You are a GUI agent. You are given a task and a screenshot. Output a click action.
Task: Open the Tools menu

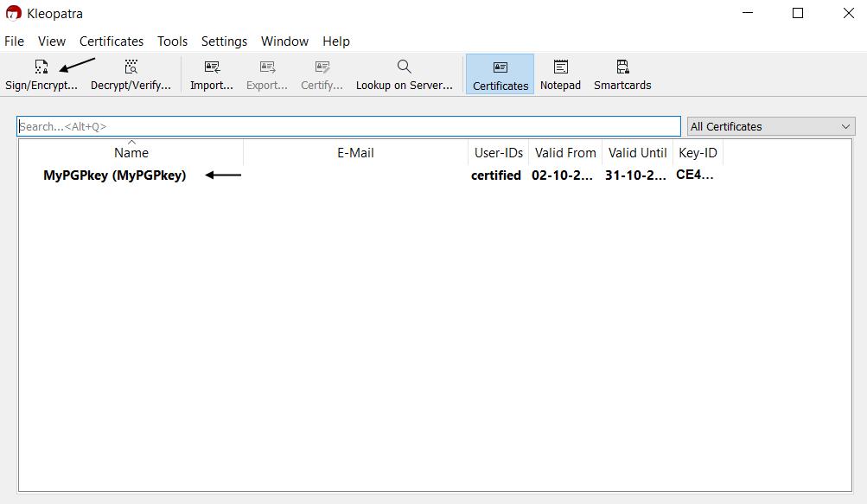[x=171, y=41]
